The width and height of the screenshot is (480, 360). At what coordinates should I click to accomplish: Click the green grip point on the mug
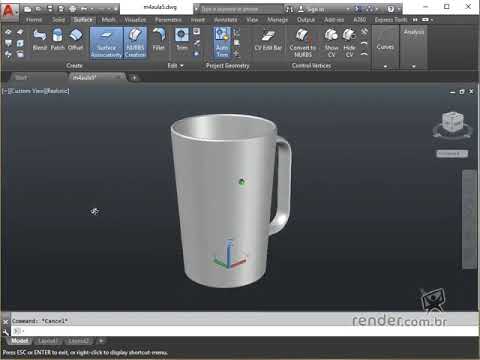pos(242,182)
